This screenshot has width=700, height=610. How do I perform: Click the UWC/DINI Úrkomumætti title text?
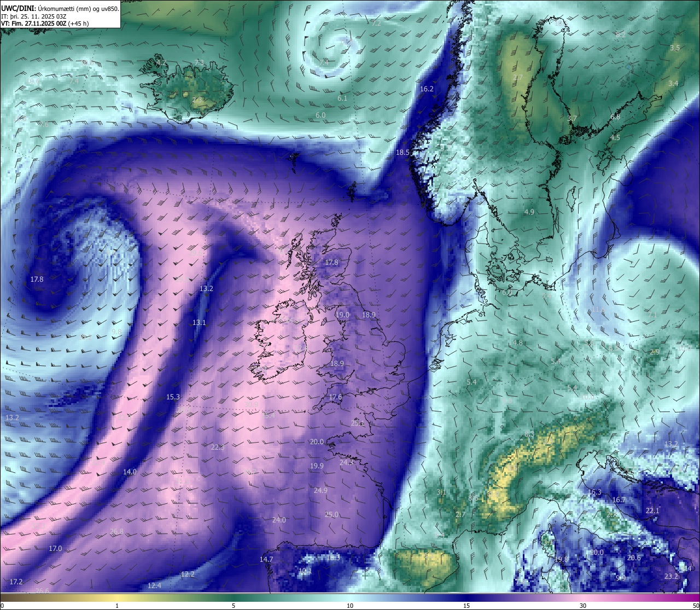pos(60,8)
